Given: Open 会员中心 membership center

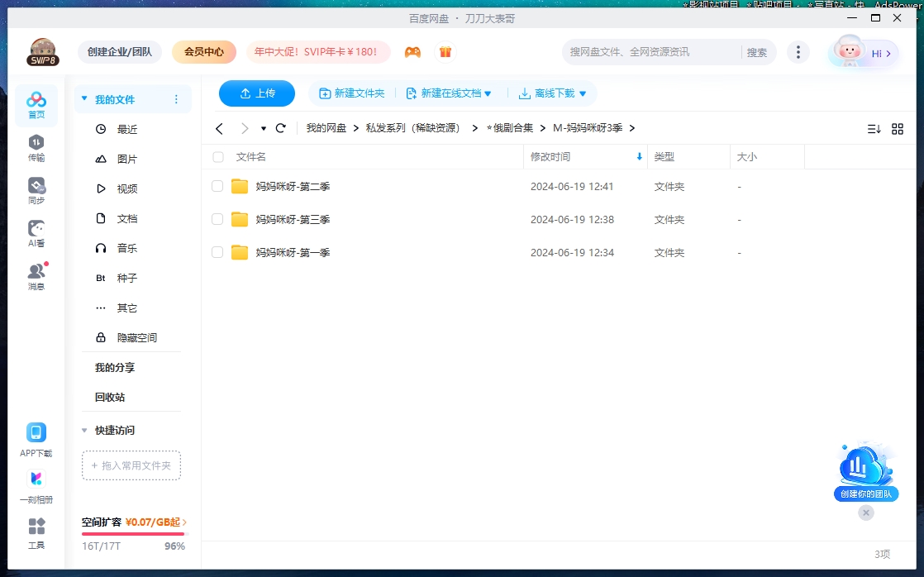Looking at the screenshot, I should 203,51.
